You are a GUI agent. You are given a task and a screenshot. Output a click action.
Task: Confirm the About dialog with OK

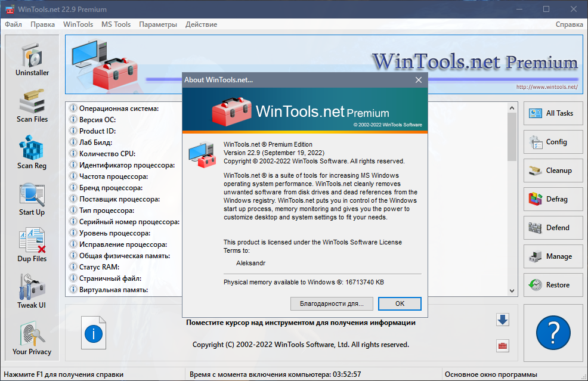pyautogui.click(x=400, y=303)
